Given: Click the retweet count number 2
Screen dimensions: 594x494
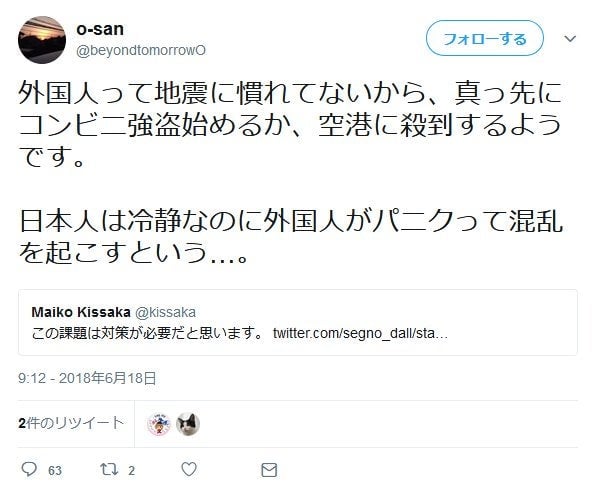Looking at the screenshot, I should click(131, 471).
